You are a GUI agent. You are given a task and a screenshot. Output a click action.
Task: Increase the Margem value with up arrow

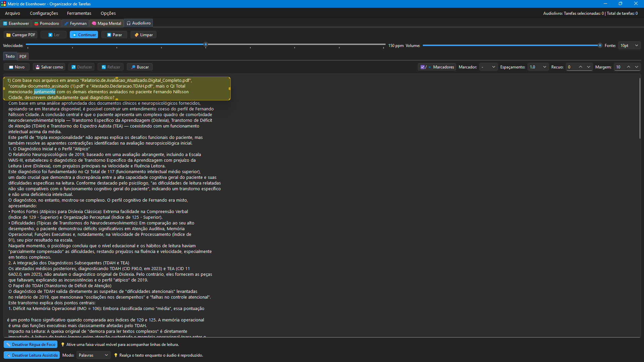click(629, 67)
